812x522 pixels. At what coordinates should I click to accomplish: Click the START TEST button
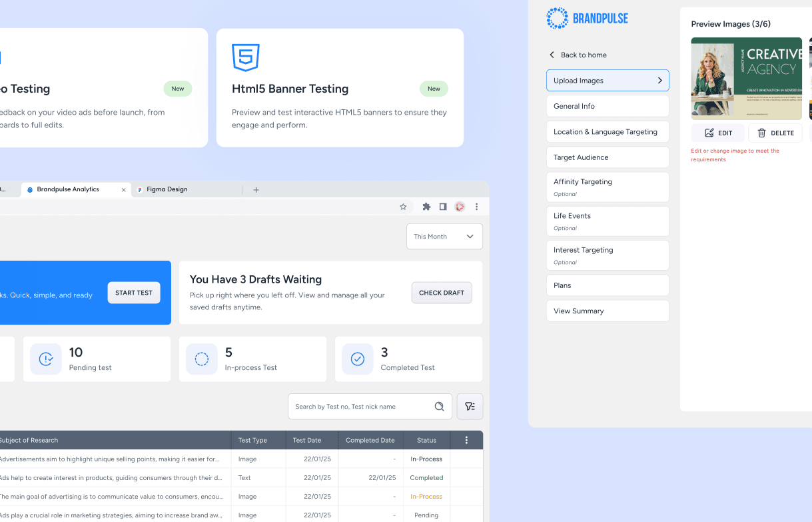pos(134,293)
